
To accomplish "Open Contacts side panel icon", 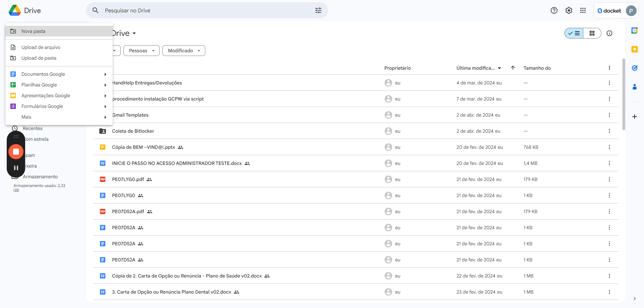I will [x=635, y=87].
